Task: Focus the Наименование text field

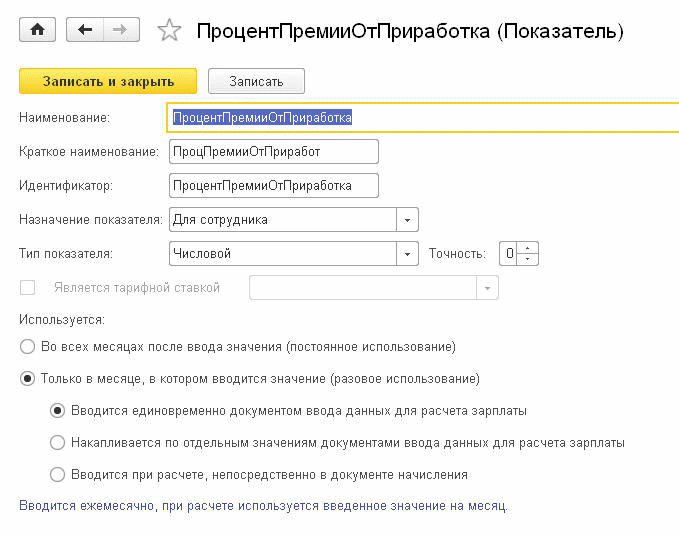Action: [x=423, y=117]
